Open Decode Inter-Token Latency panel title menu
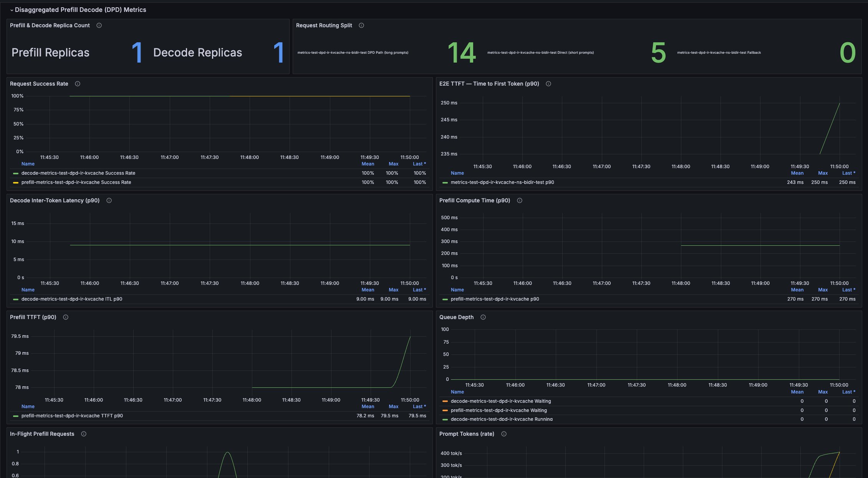This screenshot has height=478, width=868. tap(55, 200)
